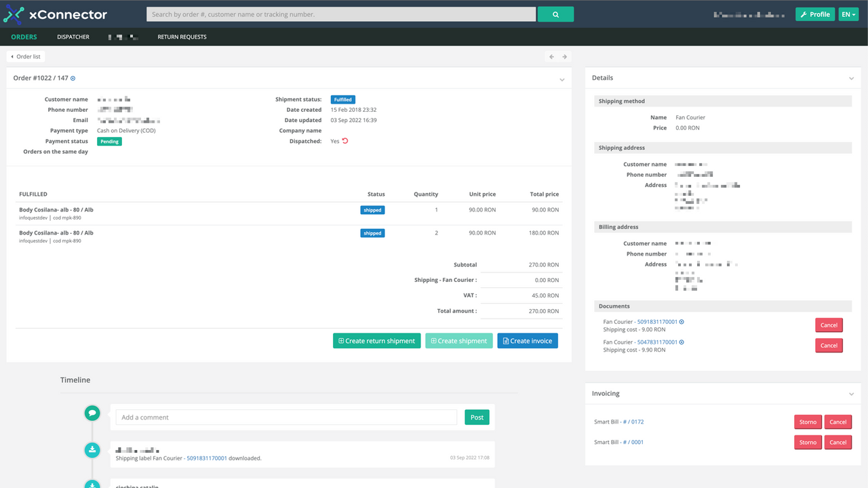Go to the next order arrow
Screen dimensions: 868x488
point(564,57)
